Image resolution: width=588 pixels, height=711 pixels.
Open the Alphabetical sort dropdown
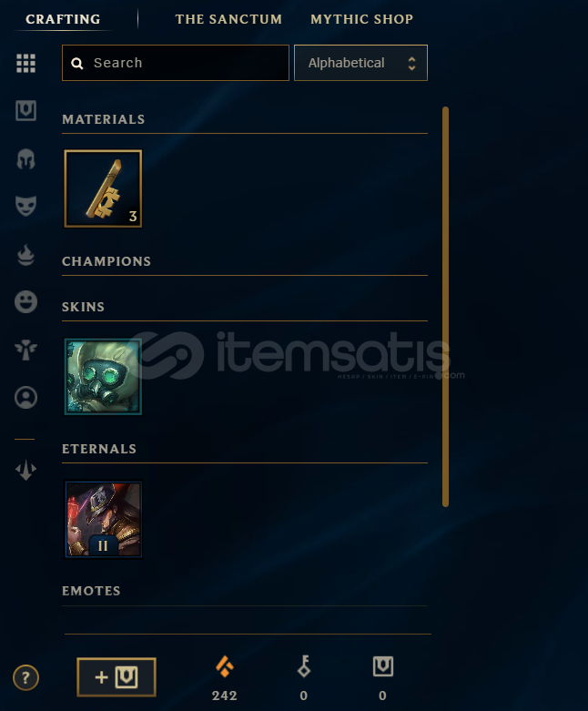360,63
